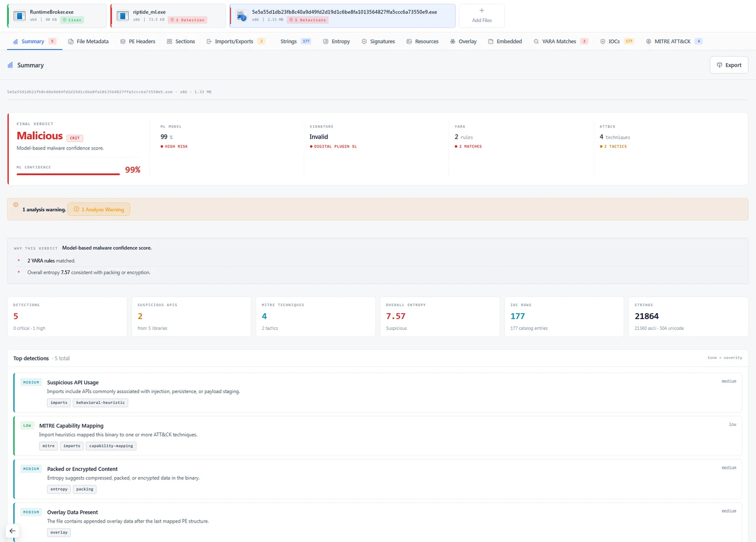
Task: Click the tone = severity label
Action: [x=725, y=357]
